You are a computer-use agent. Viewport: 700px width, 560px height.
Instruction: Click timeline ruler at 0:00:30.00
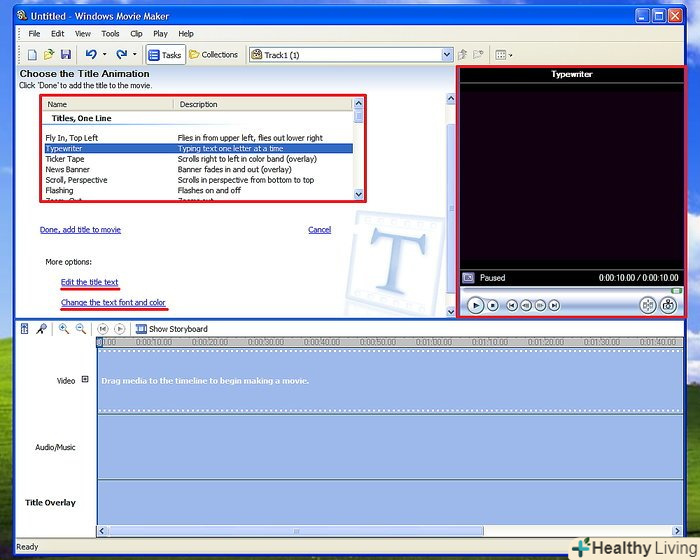pos(266,342)
